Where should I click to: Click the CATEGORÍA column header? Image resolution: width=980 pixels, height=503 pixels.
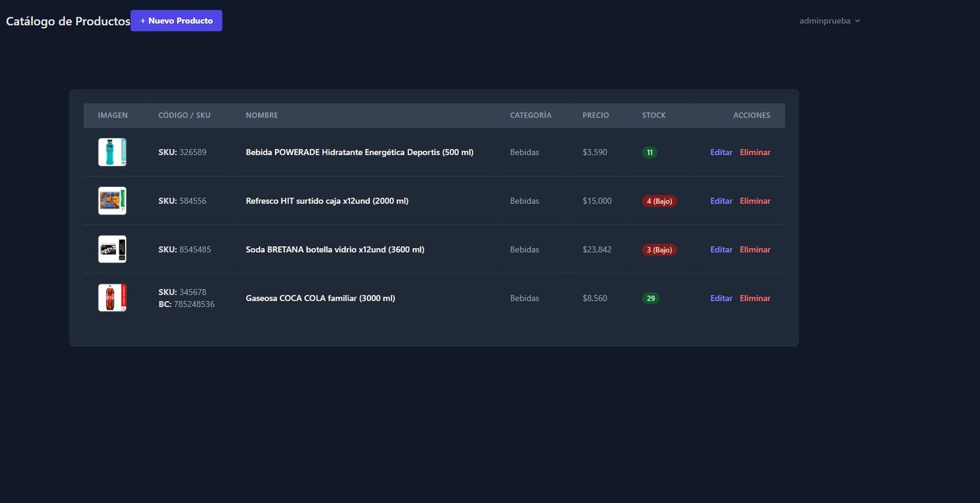pyautogui.click(x=530, y=115)
